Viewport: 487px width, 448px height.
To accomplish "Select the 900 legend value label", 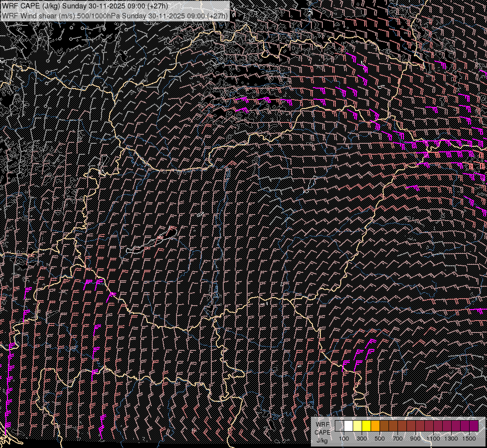I will click(415, 439).
